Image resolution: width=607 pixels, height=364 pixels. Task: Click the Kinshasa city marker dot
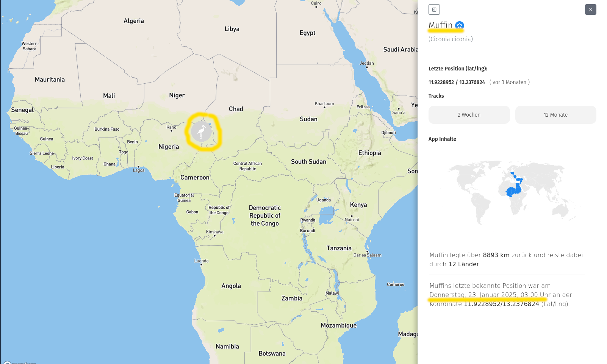(x=214, y=236)
